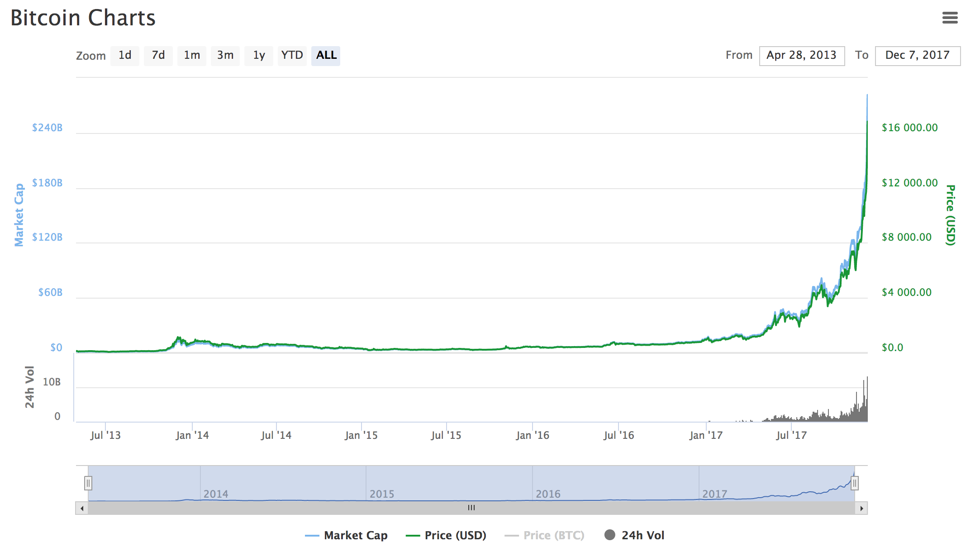Click the $120B market cap axis label
980x542 pixels.
[x=48, y=237]
